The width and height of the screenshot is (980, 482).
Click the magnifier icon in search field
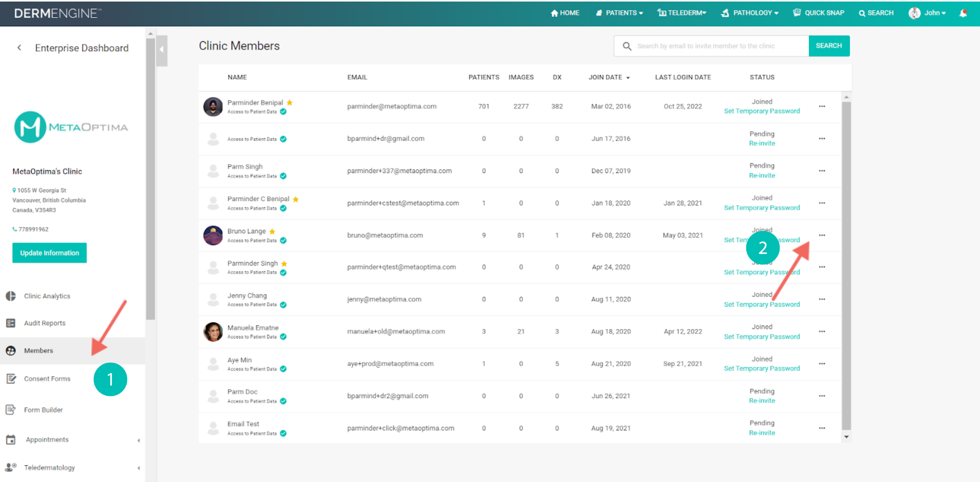pos(627,46)
